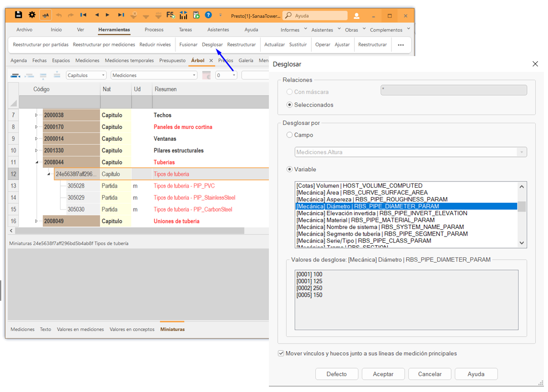Click the three-dots more tools button
The width and height of the screenshot is (548, 392).
click(x=401, y=45)
